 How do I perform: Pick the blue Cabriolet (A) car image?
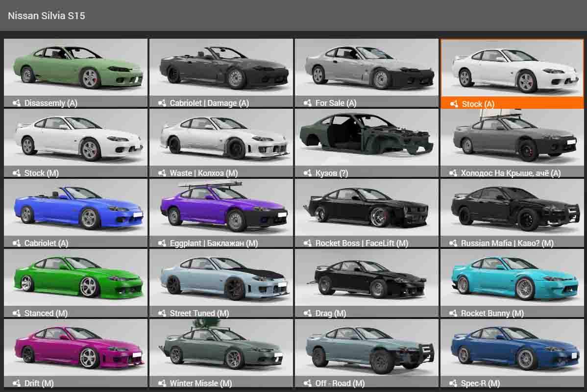pyautogui.click(x=75, y=208)
